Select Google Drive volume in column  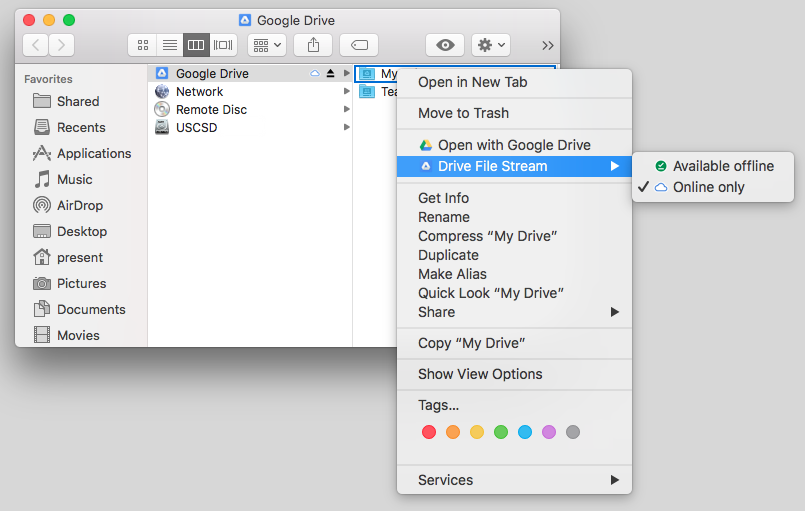[250, 73]
